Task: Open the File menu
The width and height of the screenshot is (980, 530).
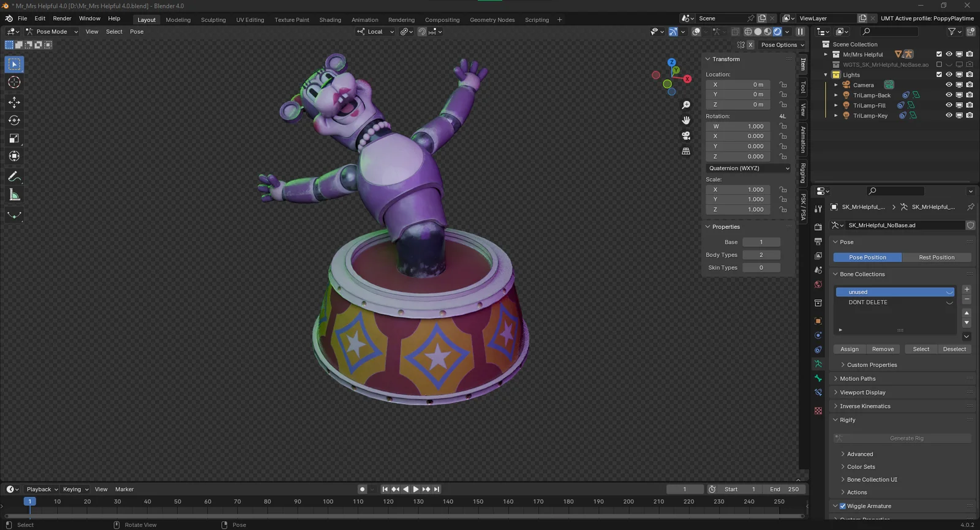Action: (22, 18)
